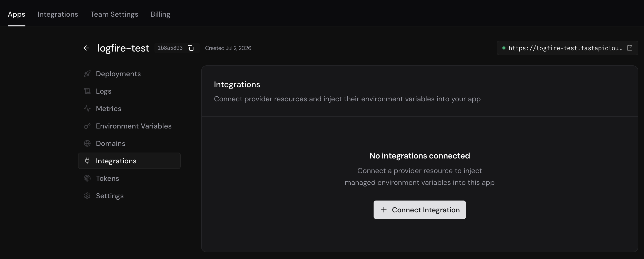The image size is (644, 259).
Task: Open Domains in the sidebar
Action: [x=129, y=144]
